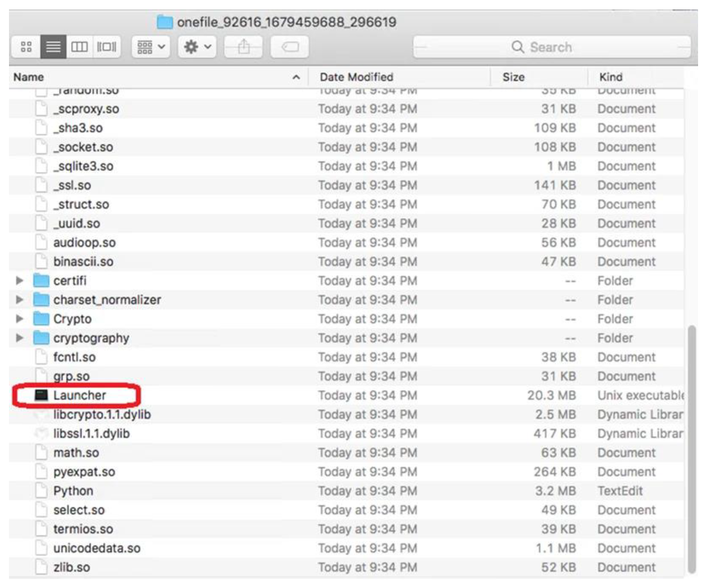Click the Edit Tags button
The image size is (705, 588).
[290, 47]
